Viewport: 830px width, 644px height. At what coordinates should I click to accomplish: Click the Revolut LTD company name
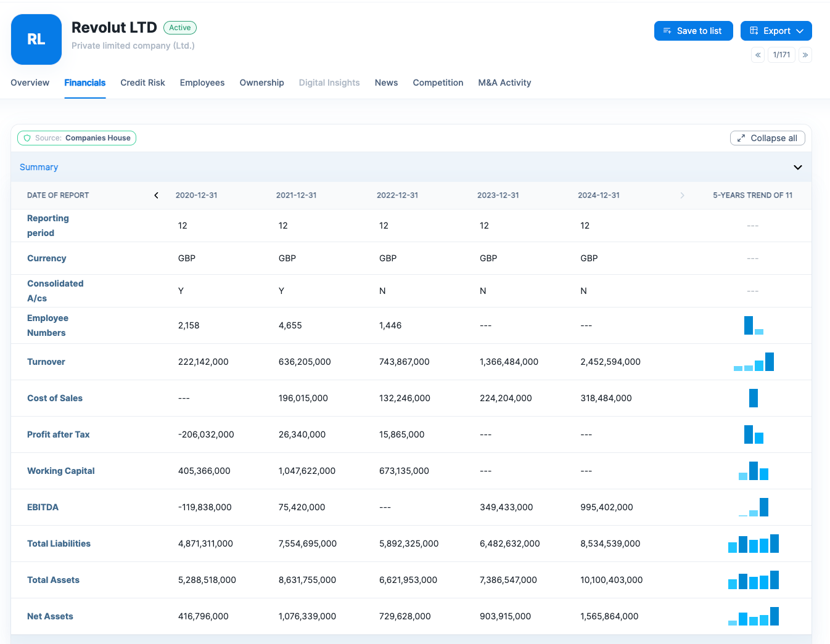(x=114, y=28)
